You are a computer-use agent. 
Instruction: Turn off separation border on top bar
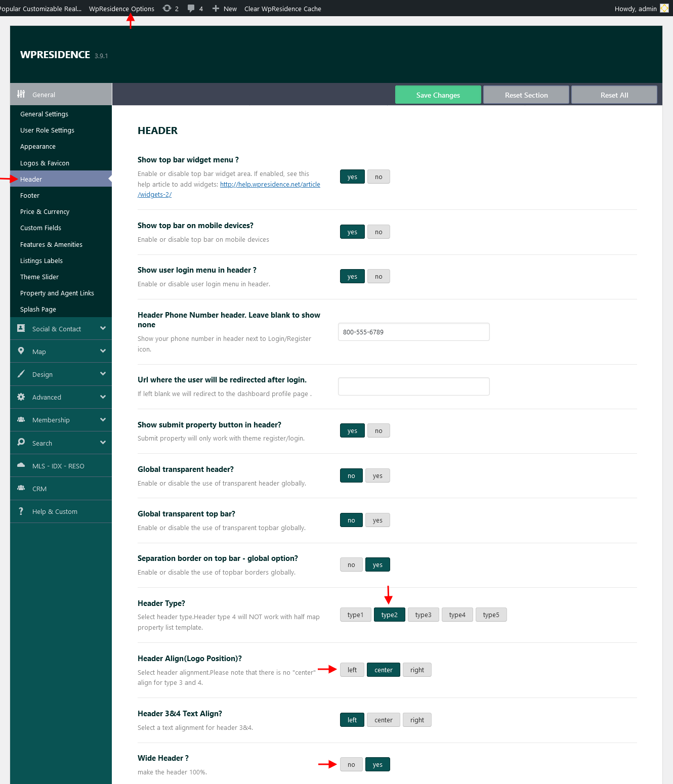point(351,564)
